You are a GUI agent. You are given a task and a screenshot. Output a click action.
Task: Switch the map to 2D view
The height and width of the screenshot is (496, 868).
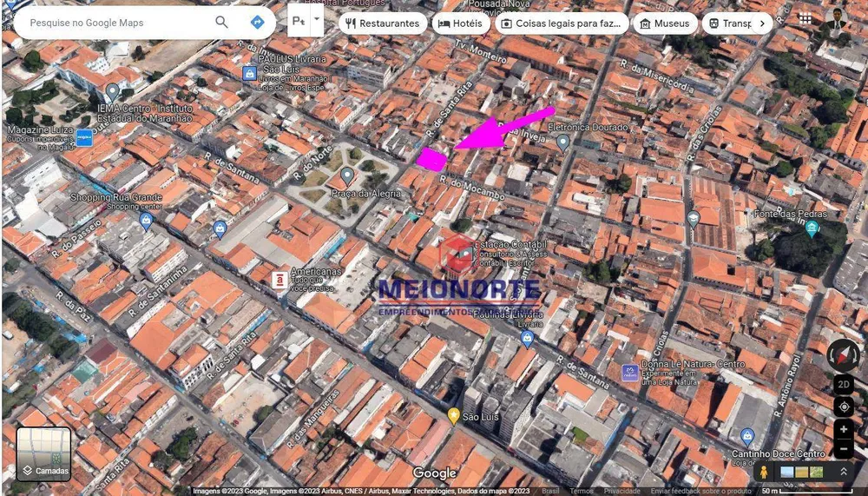[844, 385]
